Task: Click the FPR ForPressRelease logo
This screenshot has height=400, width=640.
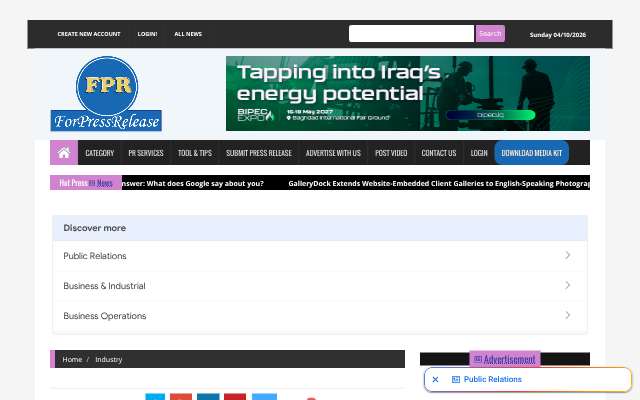Action: [x=106, y=94]
